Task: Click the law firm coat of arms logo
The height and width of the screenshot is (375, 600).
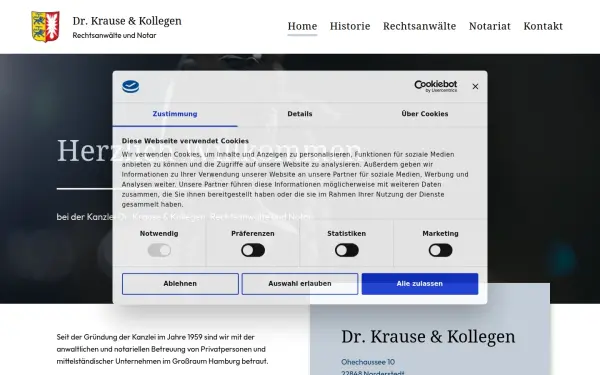Action: tap(45, 26)
